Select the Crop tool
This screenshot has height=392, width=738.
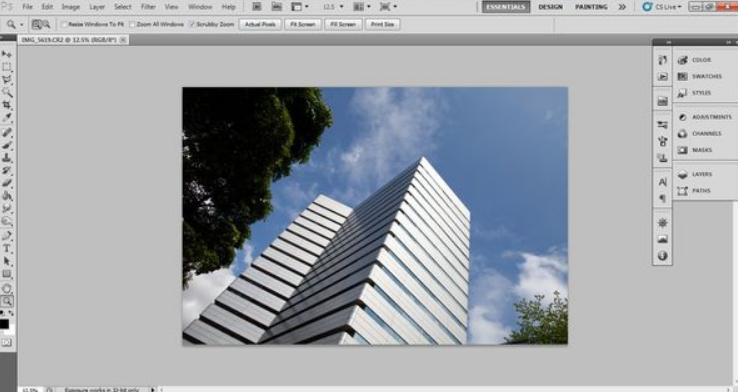click(x=7, y=105)
